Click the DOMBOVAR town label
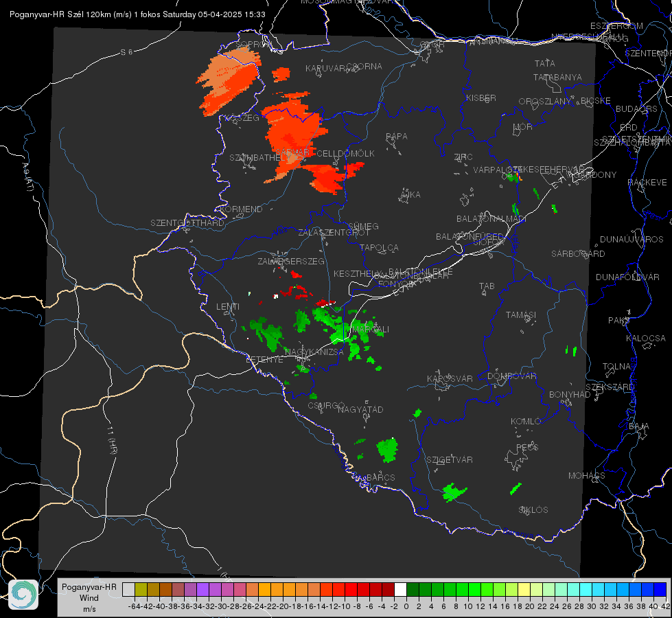The height and width of the screenshot is (618, 672). (x=511, y=376)
